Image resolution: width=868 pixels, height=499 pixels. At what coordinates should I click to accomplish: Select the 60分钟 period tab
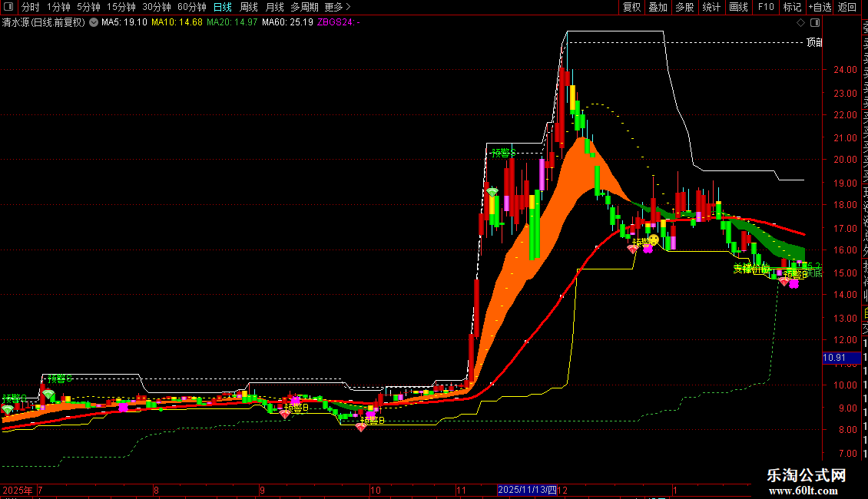(x=191, y=7)
